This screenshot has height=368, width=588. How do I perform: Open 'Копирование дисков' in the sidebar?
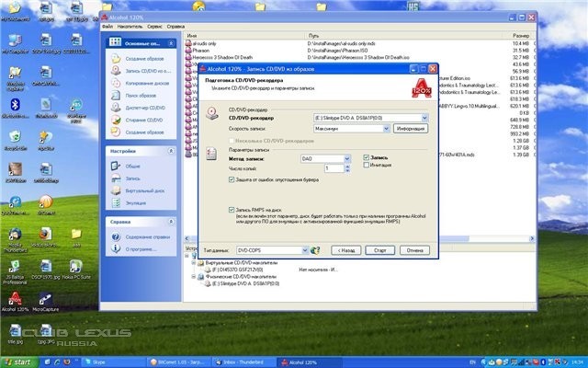[149, 83]
